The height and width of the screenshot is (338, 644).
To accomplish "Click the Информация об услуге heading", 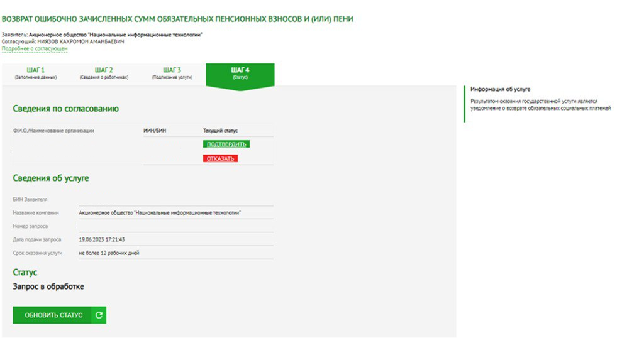I will click(500, 90).
